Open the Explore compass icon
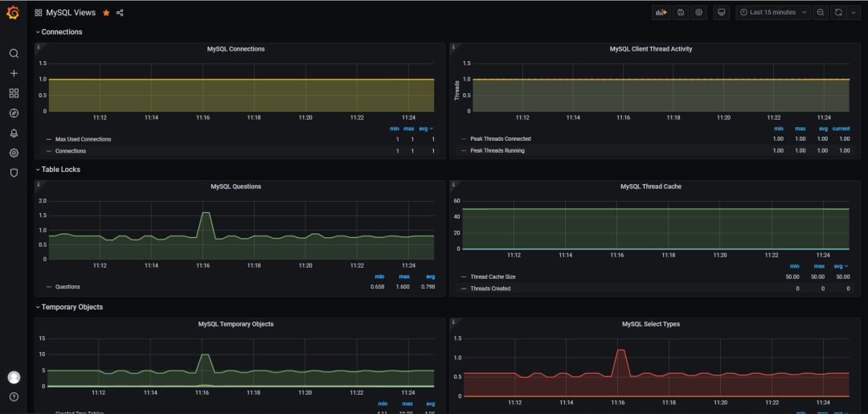868x414 pixels. pos(14,113)
